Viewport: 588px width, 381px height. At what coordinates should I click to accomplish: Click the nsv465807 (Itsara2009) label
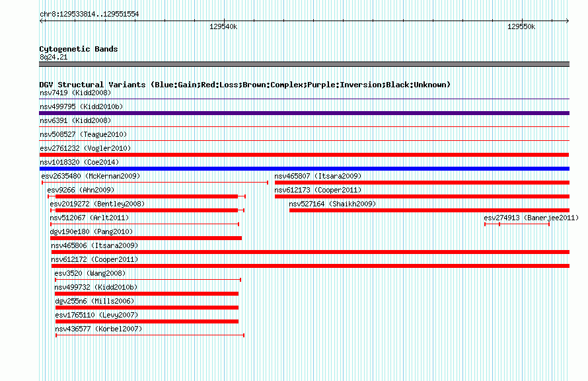(318, 176)
